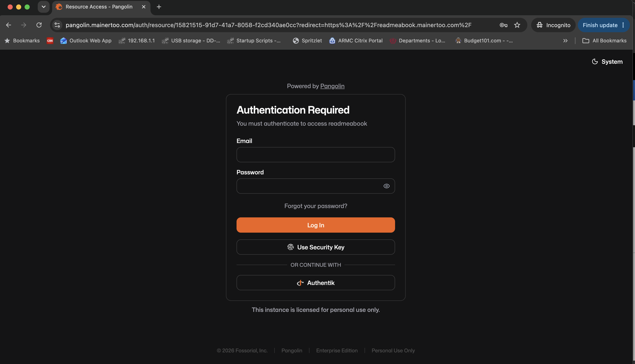Expand the tab search dropdown chevron
This screenshot has width=635, height=364.
point(43,7)
